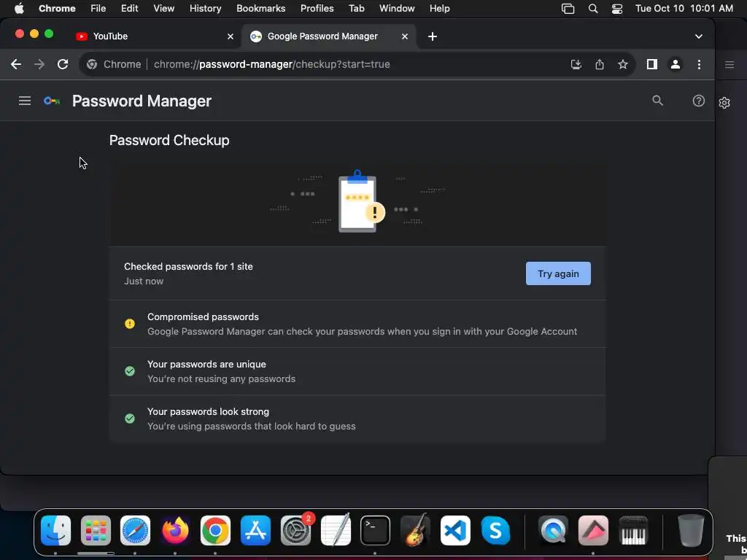Open the Bookmarks menu
This screenshot has width=747, height=560.
pos(260,8)
